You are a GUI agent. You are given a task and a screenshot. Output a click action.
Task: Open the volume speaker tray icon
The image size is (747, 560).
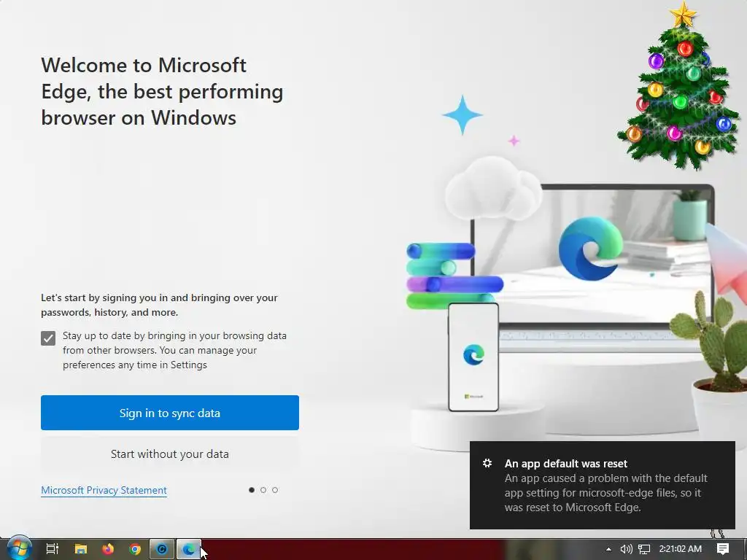[626, 549]
